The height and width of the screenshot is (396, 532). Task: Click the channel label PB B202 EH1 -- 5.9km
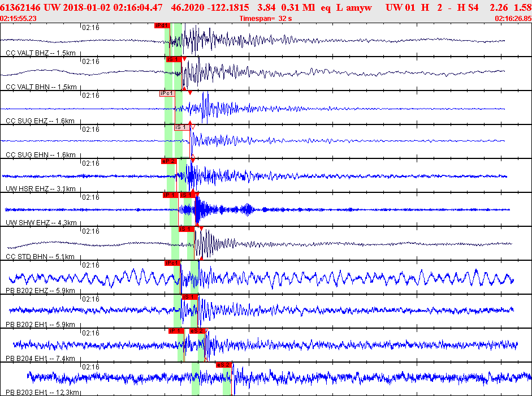tap(40, 325)
